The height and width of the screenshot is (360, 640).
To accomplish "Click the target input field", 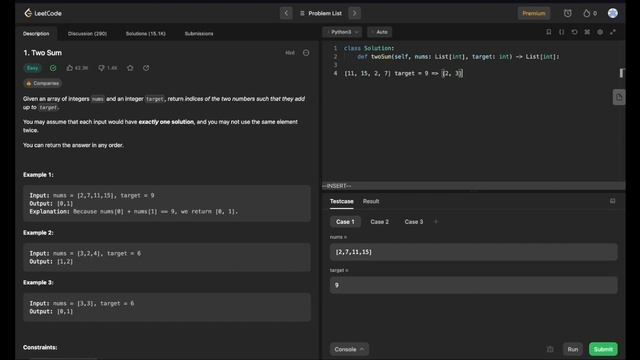I will pos(473,285).
